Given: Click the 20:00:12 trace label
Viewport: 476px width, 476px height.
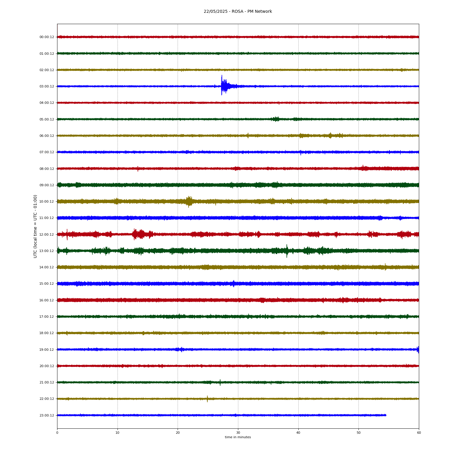Looking at the screenshot, I should [47, 366].
